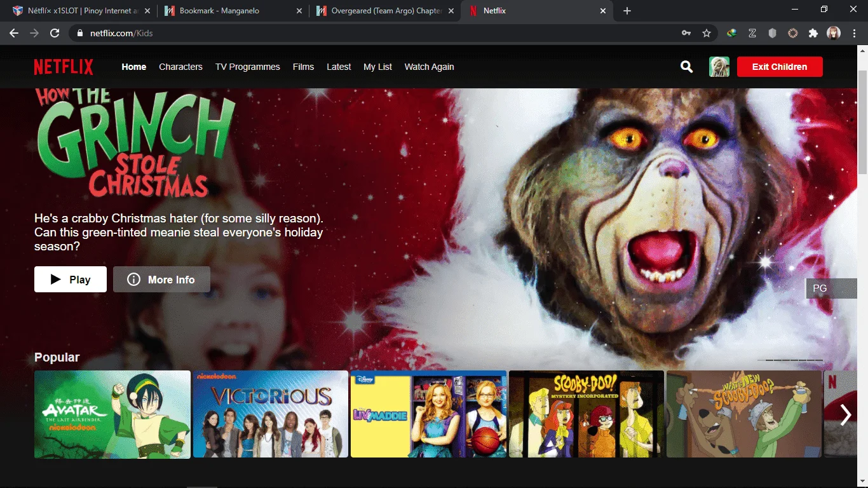Image resolution: width=868 pixels, height=488 pixels.
Task: View site info via padlock icon
Action: tap(81, 33)
